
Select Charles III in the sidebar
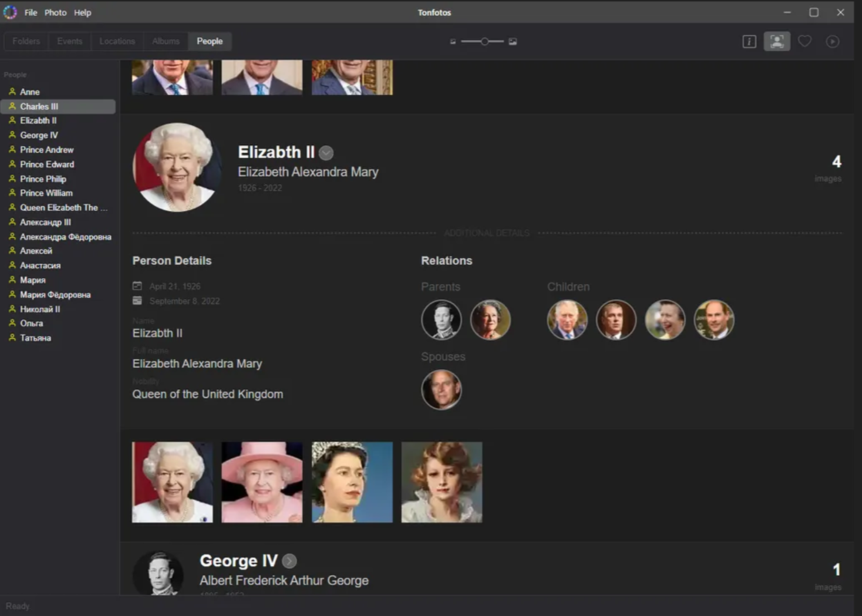tap(58, 106)
